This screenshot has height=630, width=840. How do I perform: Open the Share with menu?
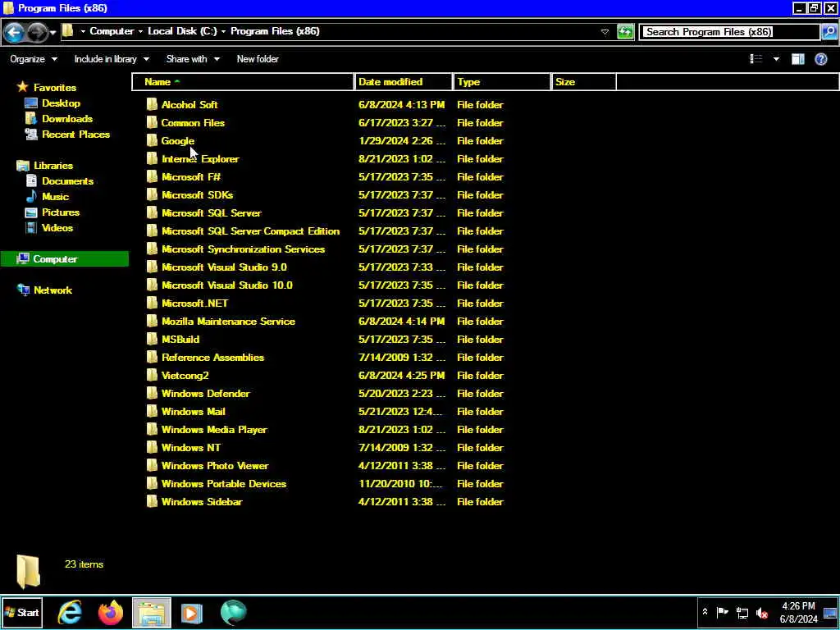(193, 59)
